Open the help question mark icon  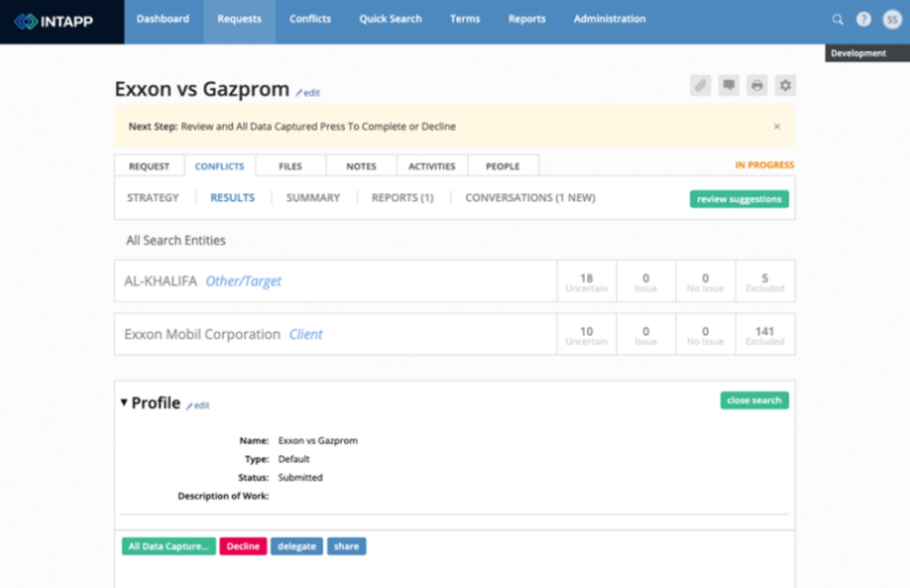(864, 19)
